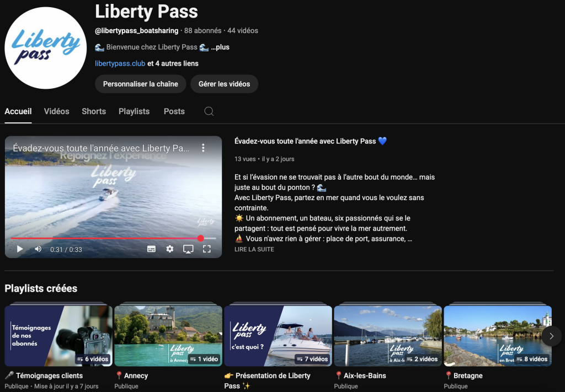The image size is (565, 392).
Task: Click the Gérer les vidéos button
Action: (224, 84)
